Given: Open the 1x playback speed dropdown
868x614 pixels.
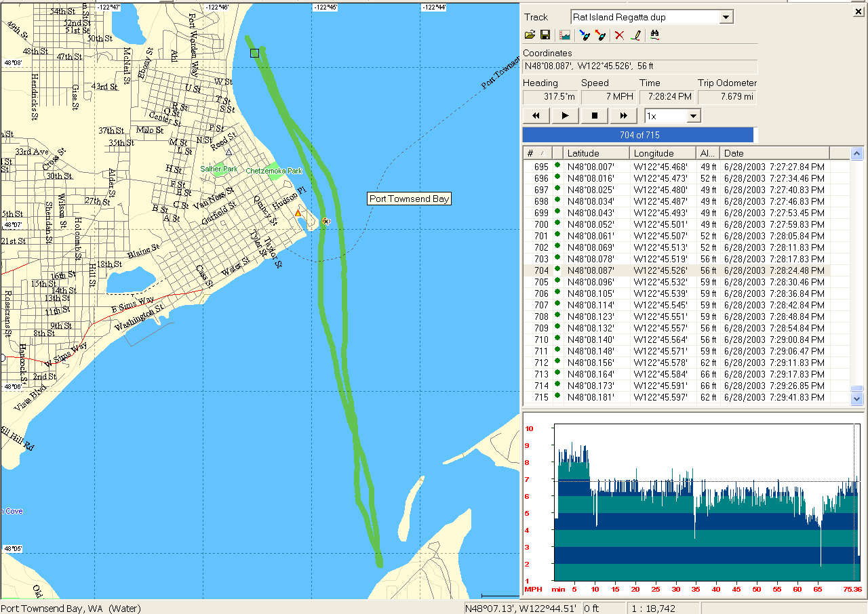Looking at the screenshot, I should click(x=692, y=116).
